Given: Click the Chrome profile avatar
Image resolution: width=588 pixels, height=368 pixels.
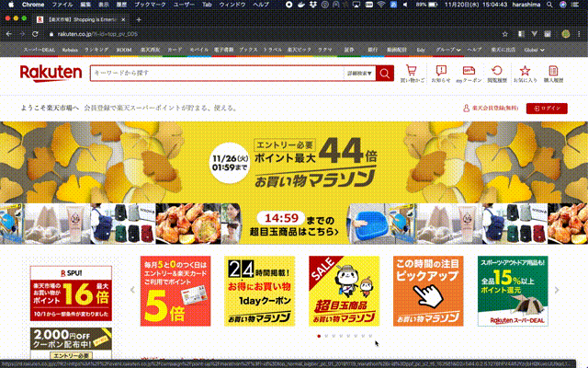Looking at the screenshot, I should coord(566,34).
